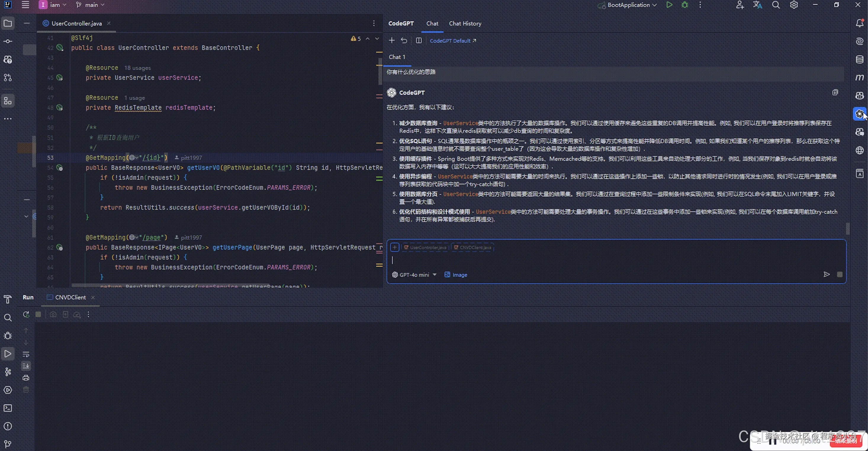This screenshot has height=451, width=868.
Task: Open the Terminal tool window icon
Action: click(7, 408)
